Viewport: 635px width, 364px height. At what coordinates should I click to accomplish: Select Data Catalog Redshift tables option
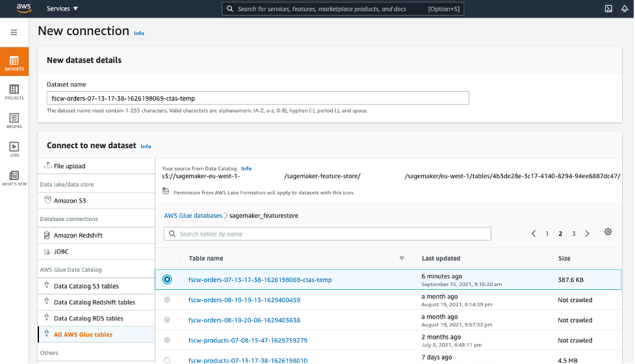click(96, 302)
